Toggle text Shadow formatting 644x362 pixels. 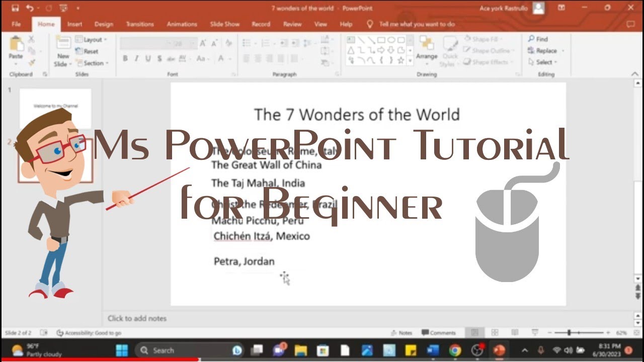click(159, 59)
